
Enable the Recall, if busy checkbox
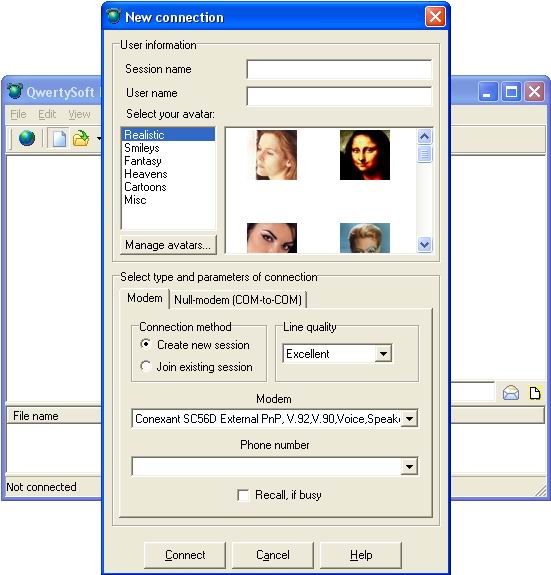click(243, 495)
